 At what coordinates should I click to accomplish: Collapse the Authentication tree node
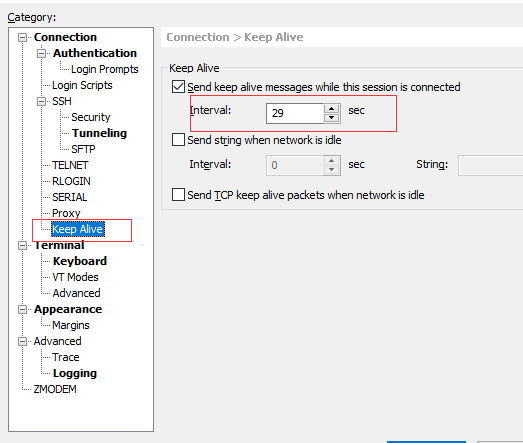coord(41,53)
